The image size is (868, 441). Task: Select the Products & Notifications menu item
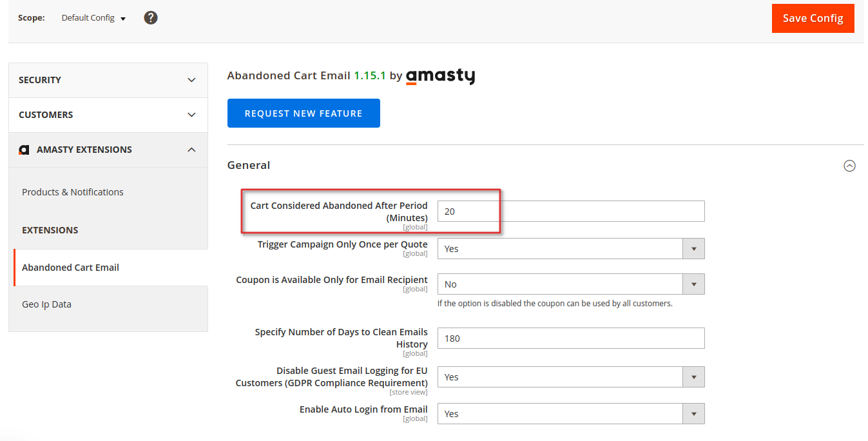pyautogui.click(x=73, y=192)
